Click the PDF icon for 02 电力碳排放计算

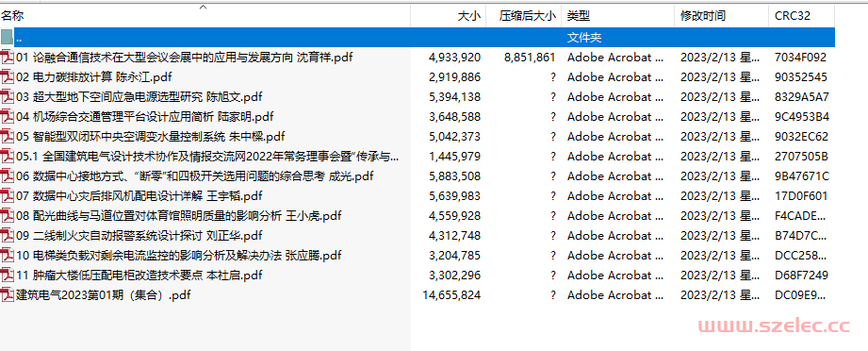click(8, 77)
